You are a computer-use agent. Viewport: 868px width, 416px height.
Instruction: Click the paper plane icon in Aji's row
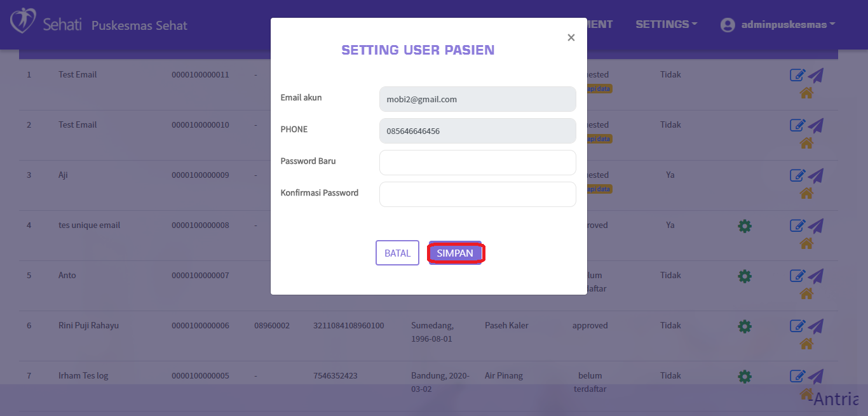(816, 175)
